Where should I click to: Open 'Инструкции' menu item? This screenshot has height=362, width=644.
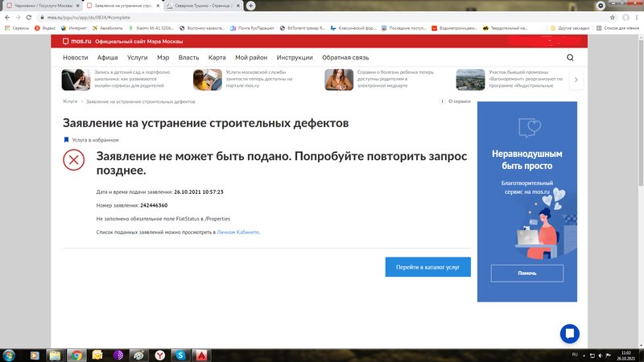click(x=295, y=57)
